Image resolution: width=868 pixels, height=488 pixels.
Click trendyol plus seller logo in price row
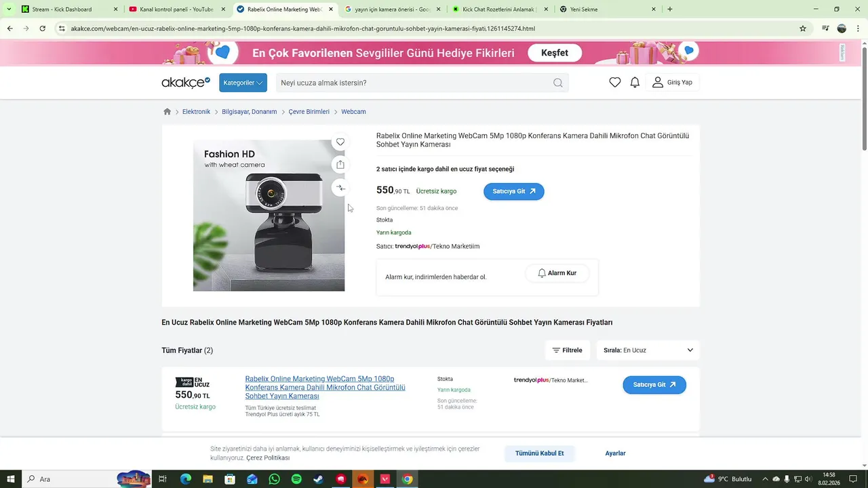532,380
